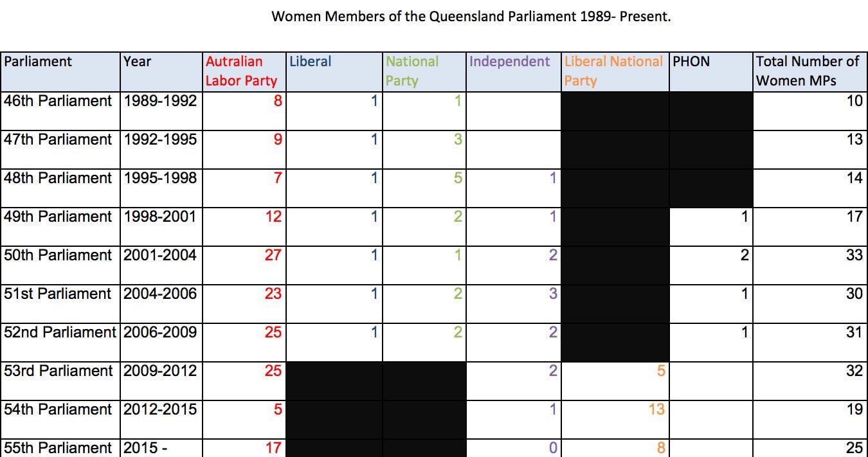Click Labor value 25 in 53rd Parliament row
868x457 pixels.
(x=274, y=371)
